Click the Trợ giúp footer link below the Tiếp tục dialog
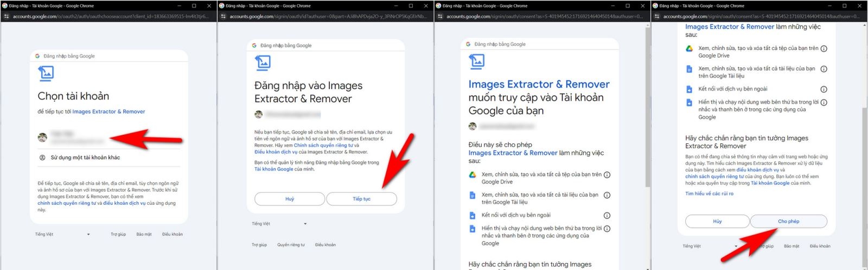868x270 pixels. [x=259, y=245]
